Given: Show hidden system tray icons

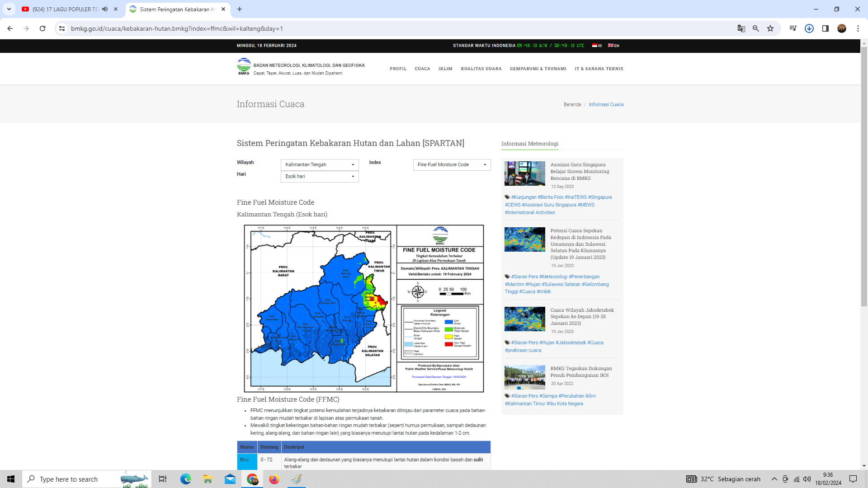Looking at the screenshot, I should pyautogui.click(x=774, y=479).
